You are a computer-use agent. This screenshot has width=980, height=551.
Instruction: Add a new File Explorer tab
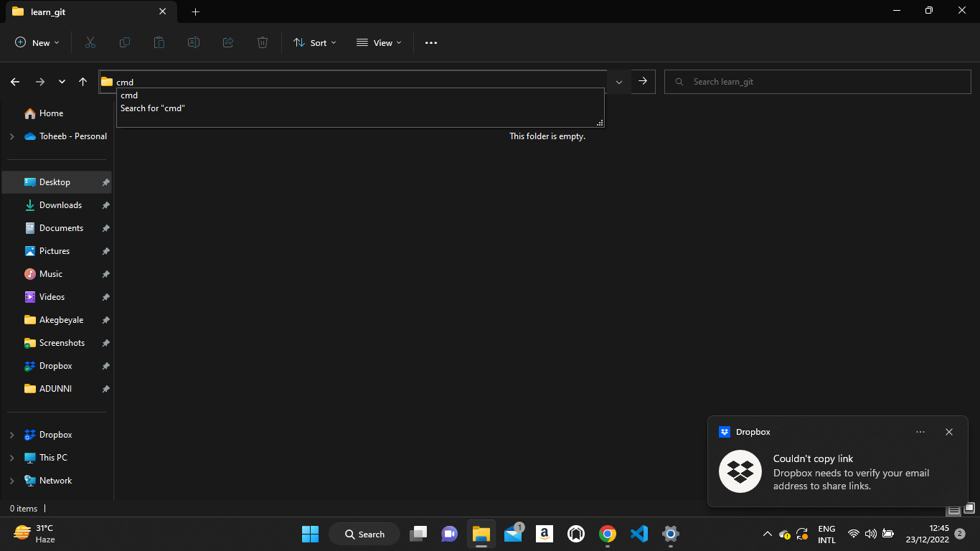coord(195,11)
